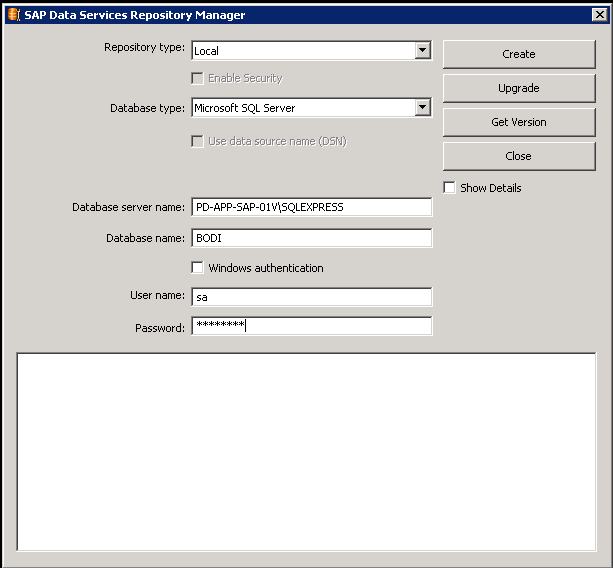Toggle the Use data source name (DSN) checkbox

(197, 141)
